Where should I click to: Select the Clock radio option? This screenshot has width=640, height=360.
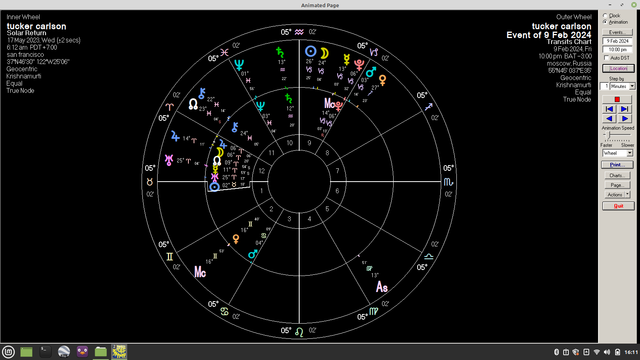point(611,16)
